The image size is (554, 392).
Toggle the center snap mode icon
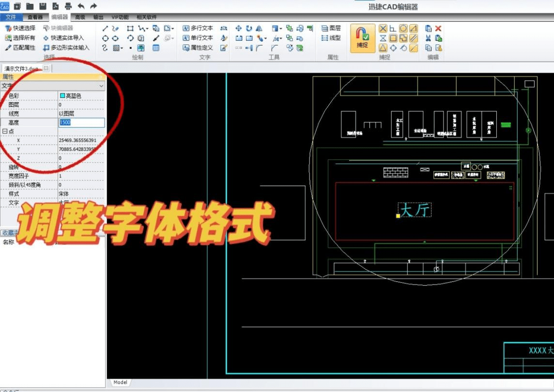click(403, 28)
